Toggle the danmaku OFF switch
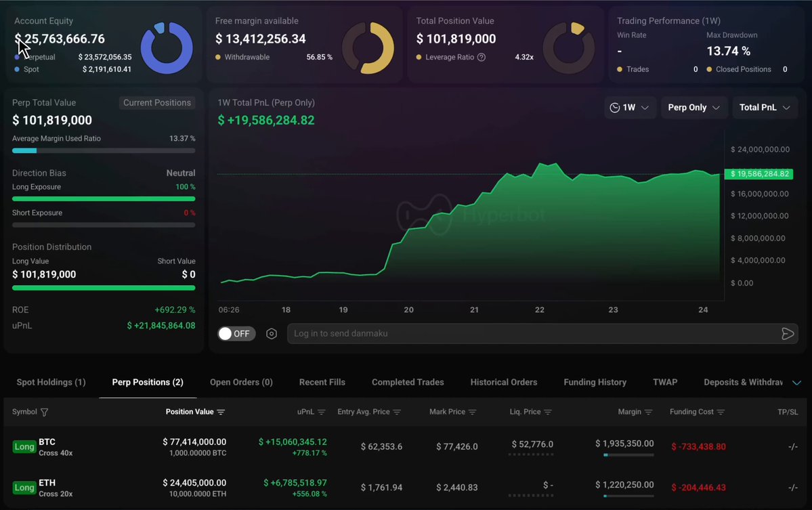The width and height of the screenshot is (812, 510). coord(236,333)
